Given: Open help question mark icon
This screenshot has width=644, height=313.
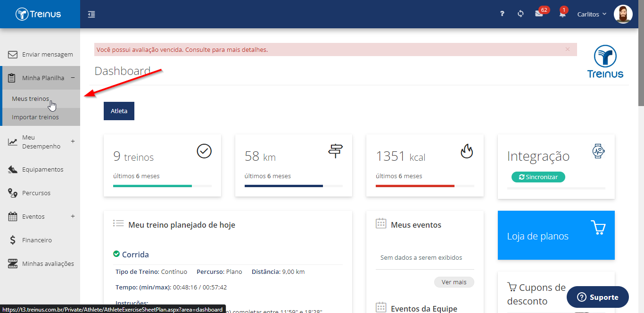Looking at the screenshot, I should [x=503, y=14].
